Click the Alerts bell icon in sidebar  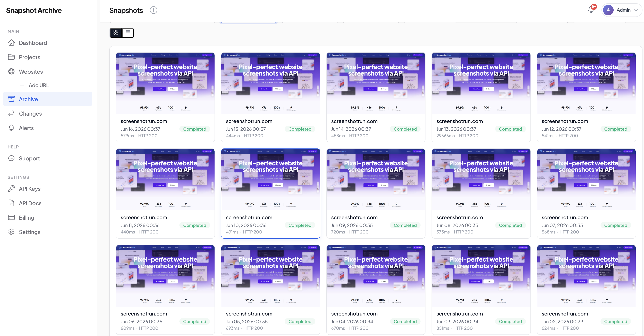(11, 128)
